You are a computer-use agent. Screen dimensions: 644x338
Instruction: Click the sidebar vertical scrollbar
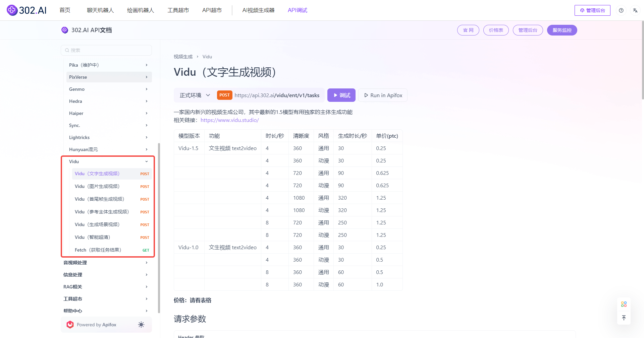pos(159,228)
